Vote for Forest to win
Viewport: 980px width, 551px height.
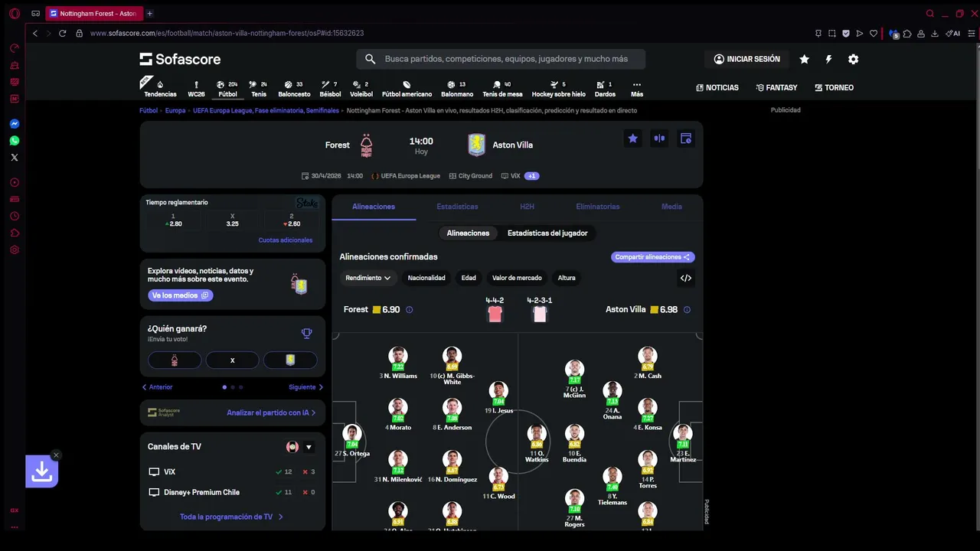175,360
